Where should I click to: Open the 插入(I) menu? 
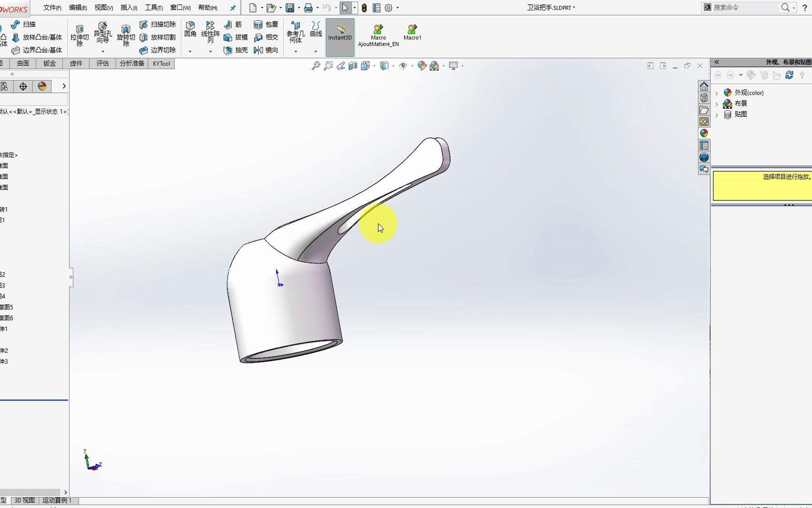point(128,8)
